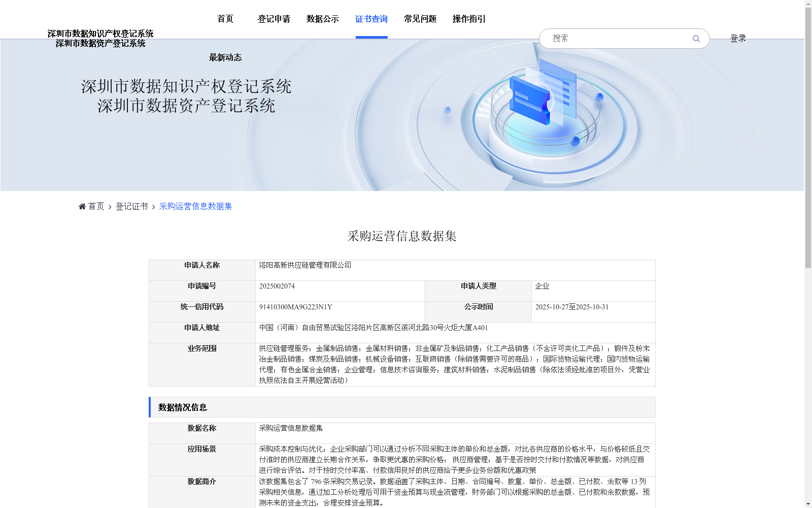Viewport: 812px width, 508px height.
Task: Click the page title 采购运营信息数据集
Action: [402, 236]
